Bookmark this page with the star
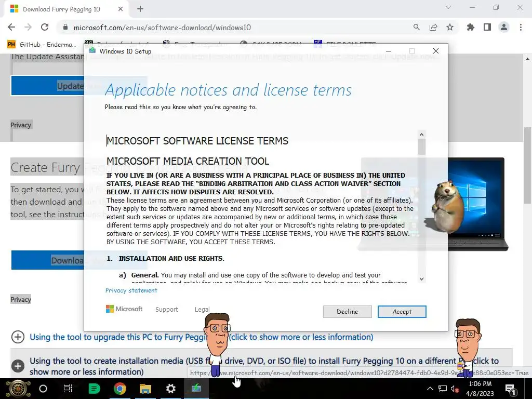The height and width of the screenshot is (399, 532). (450, 27)
